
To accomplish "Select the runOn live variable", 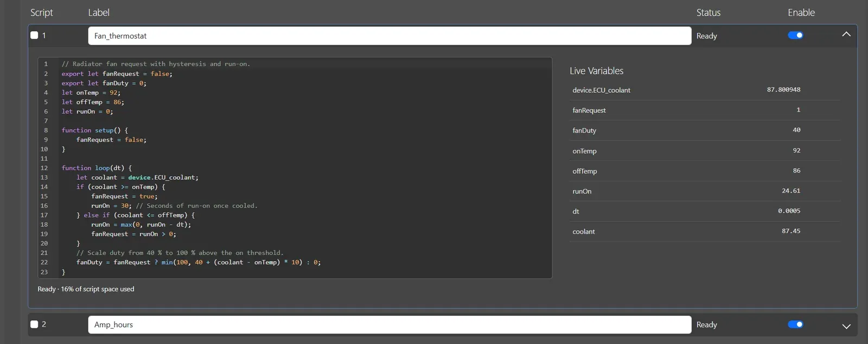I will (x=705, y=191).
